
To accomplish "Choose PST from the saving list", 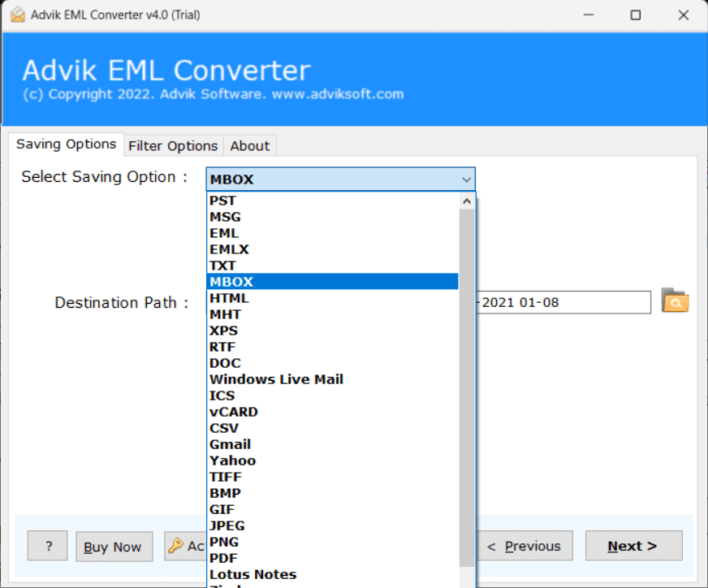I will (x=333, y=201).
